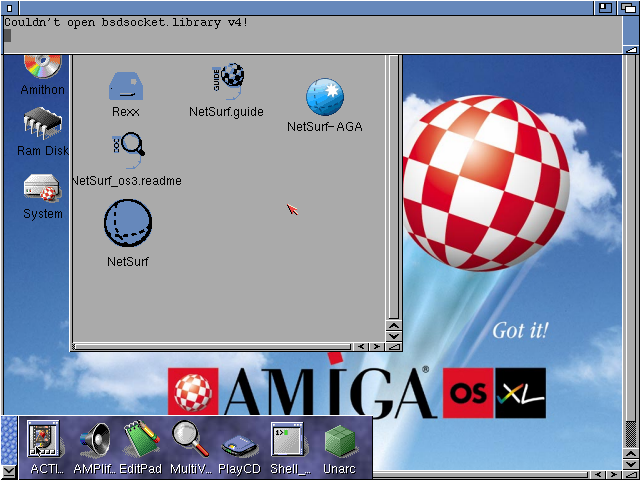This screenshot has height=480, width=640.
Task: Open the NetSurf.guide document icon
Action: click(x=229, y=81)
